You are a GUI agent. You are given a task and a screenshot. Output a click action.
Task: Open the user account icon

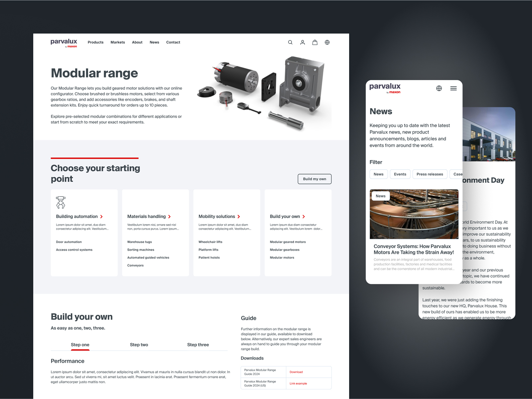(x=303, y=42)
